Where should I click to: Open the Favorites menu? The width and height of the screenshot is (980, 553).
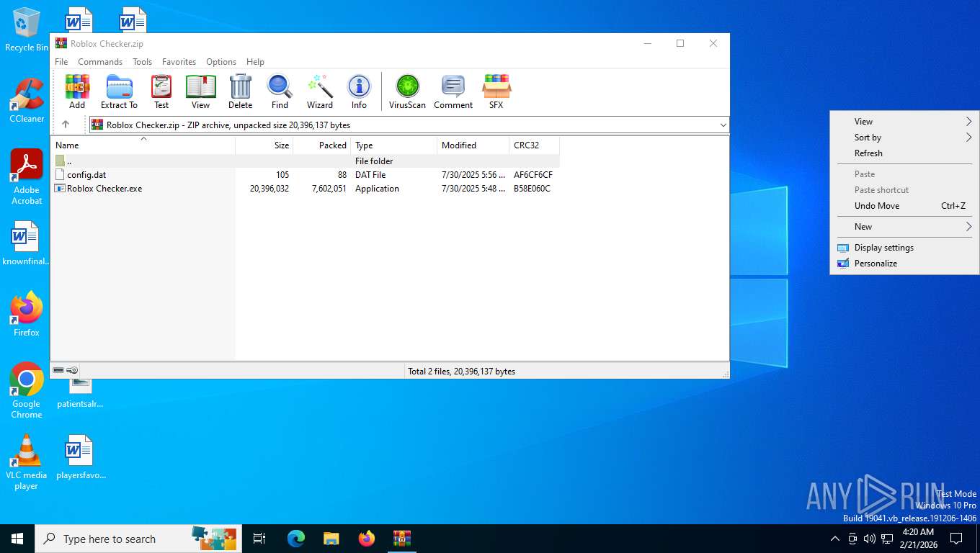click(x=179, y=62)
